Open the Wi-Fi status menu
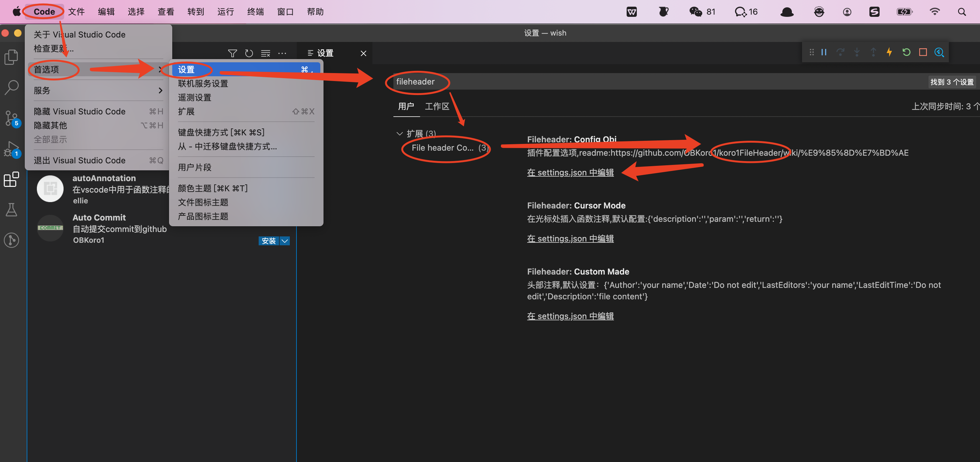980x462 pixels. pyautogui.click(x=934, y=12)
